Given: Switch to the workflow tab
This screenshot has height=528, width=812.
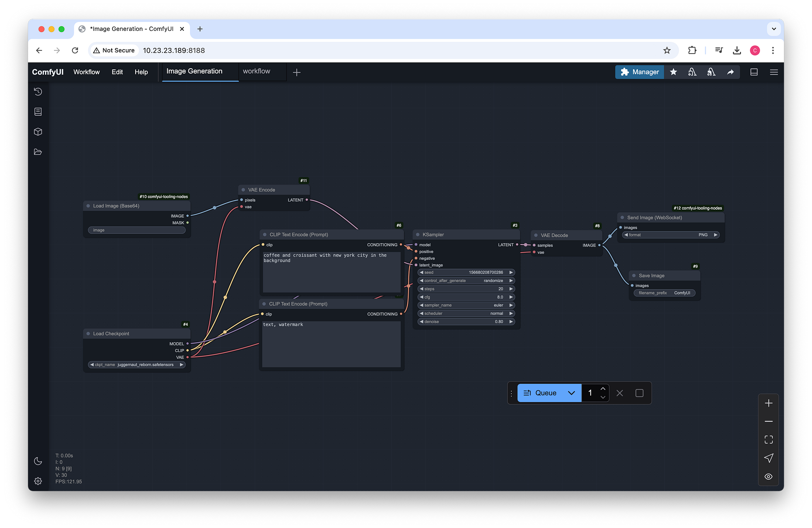Looking at the screenshot, I should click(257, 71).
